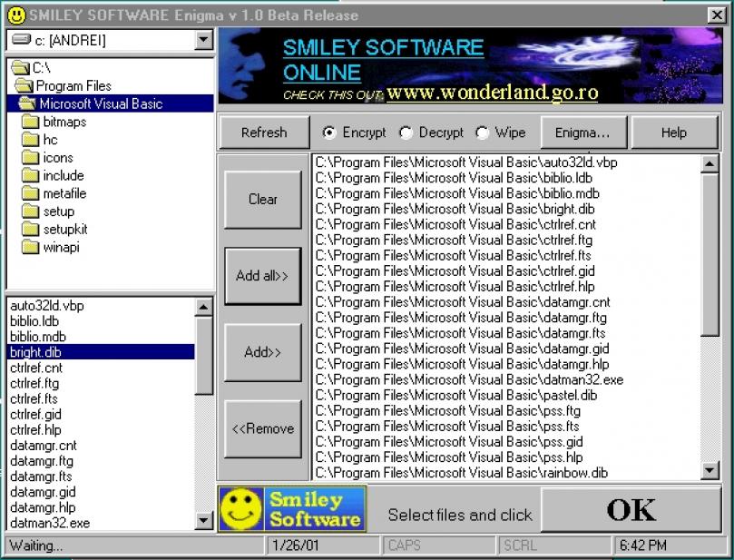Image resolution: width=734 pixels, height=560 pixels.
Task: Click the C:\ open folder icon
Action: 20,68
